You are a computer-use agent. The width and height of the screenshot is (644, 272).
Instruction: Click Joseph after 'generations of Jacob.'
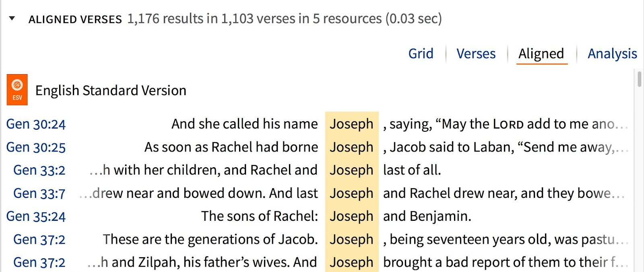[x=352, y=239]
